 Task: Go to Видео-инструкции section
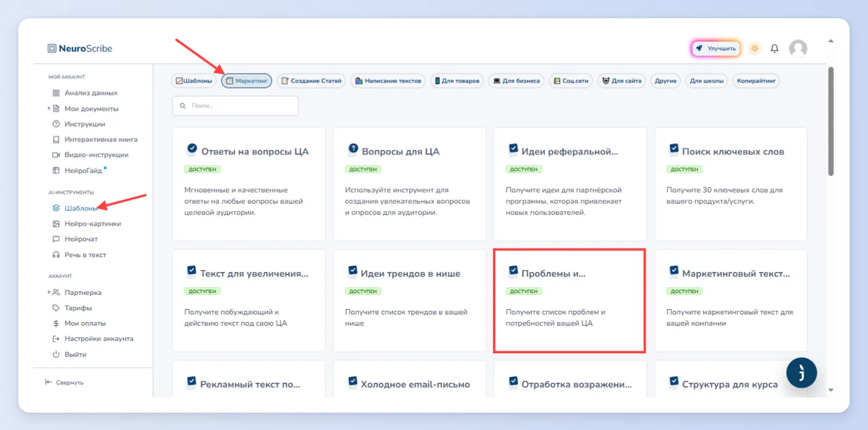click(x=91, y=155)
